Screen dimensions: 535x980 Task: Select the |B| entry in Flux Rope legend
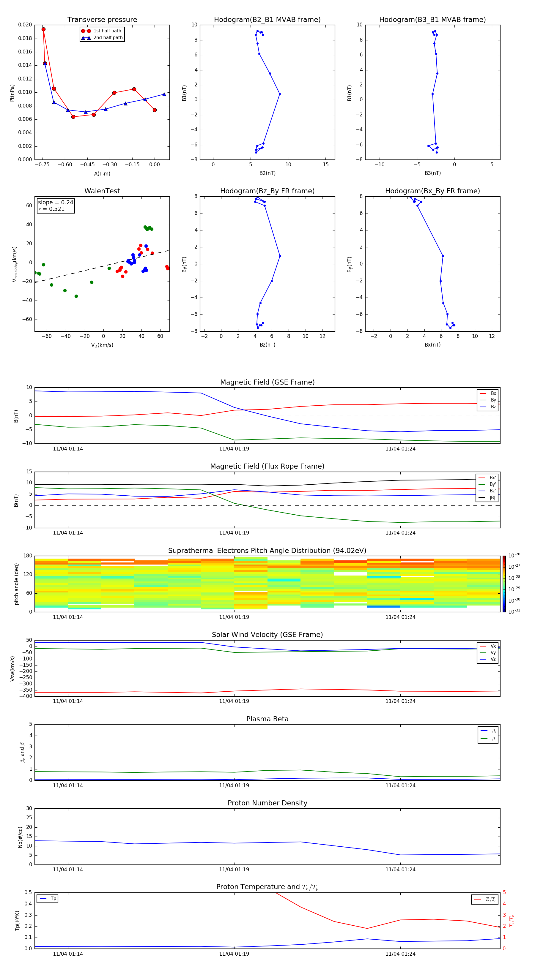click(487, 498)
